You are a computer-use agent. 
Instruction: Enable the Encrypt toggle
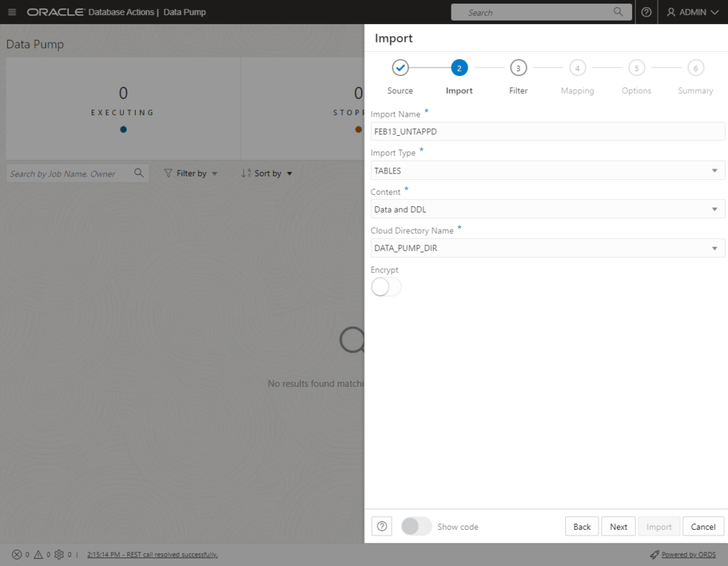[x=386, y=287]
